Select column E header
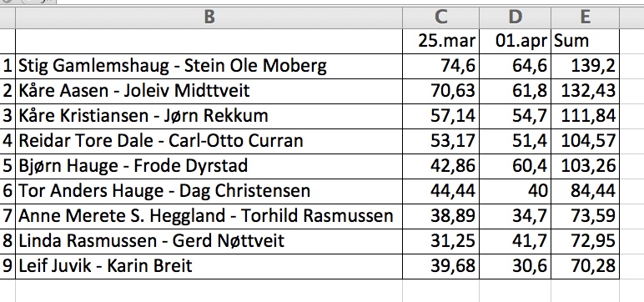Screen dimensions: 644x302 [x=585, y=18]
